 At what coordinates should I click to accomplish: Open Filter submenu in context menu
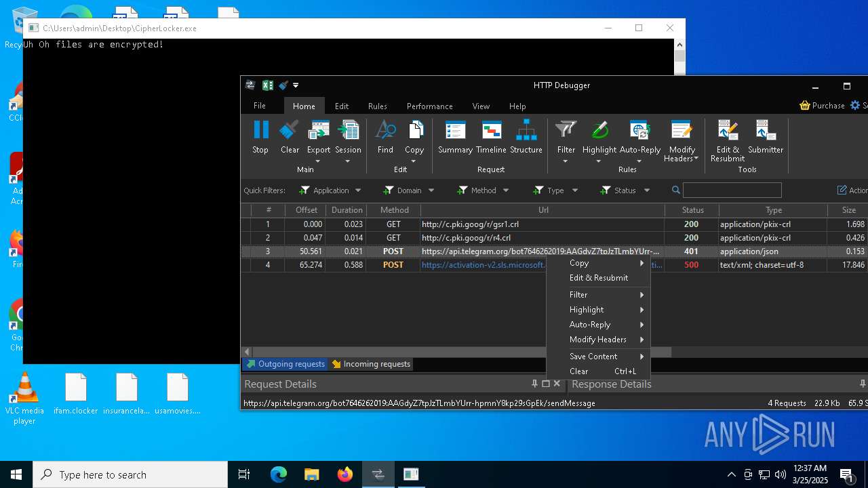[x=598, y=295]
